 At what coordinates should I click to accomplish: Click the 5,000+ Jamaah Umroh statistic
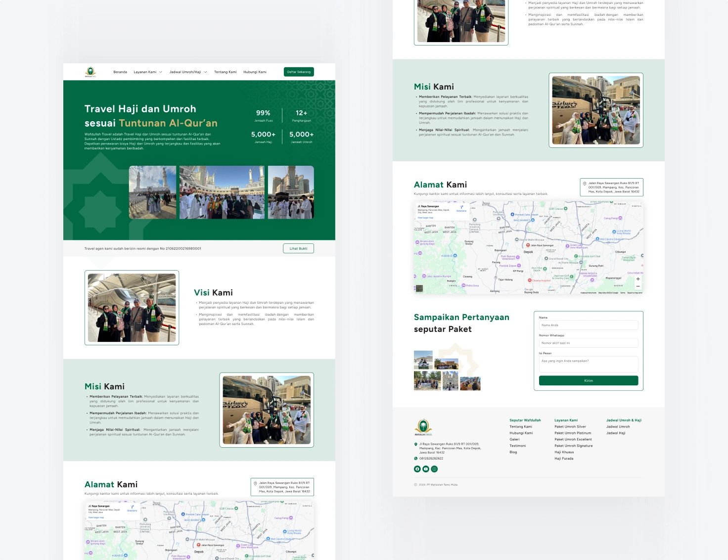302,137
